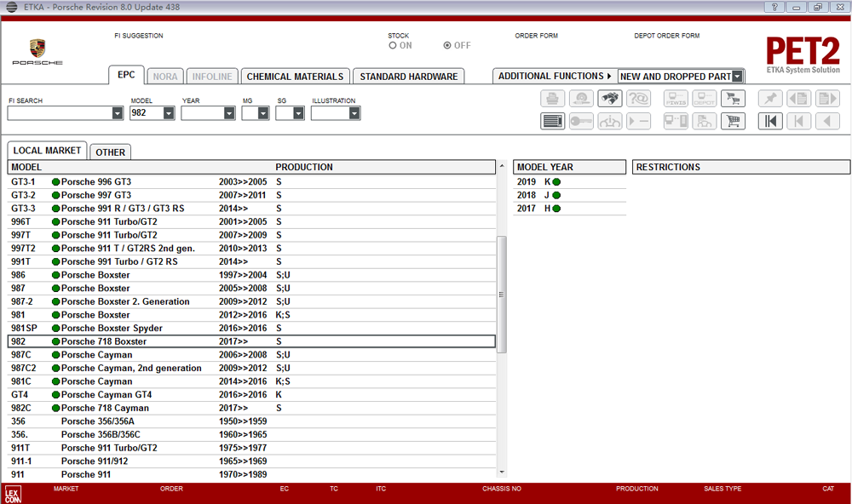Click the pushpin icon

(770, 99)
